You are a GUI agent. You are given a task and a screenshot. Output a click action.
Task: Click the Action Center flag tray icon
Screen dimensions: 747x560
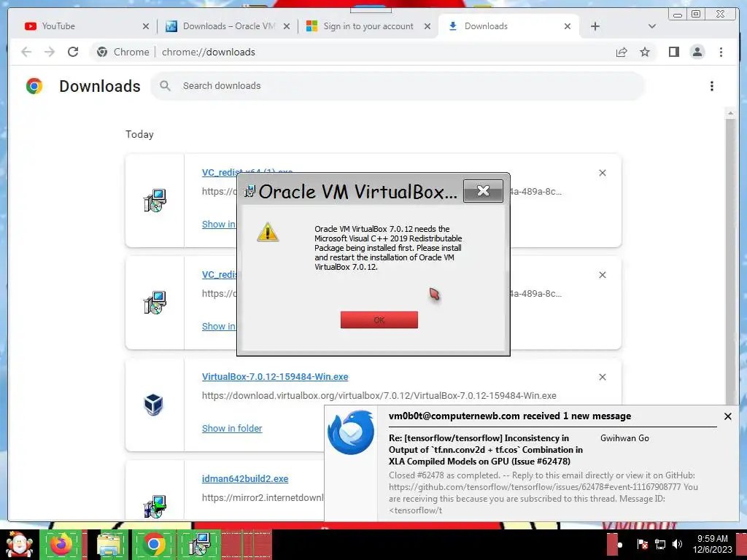642,544
